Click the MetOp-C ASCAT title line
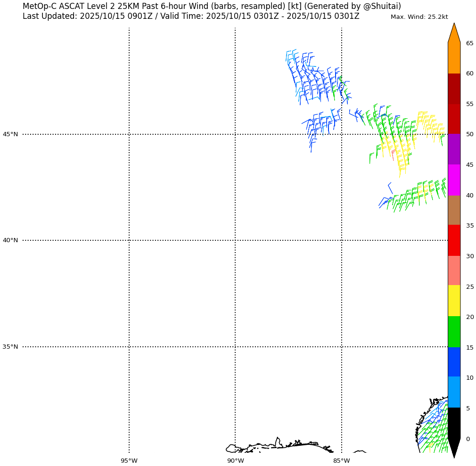The width and height of the screenshot is (476, 466). (212, 6)
